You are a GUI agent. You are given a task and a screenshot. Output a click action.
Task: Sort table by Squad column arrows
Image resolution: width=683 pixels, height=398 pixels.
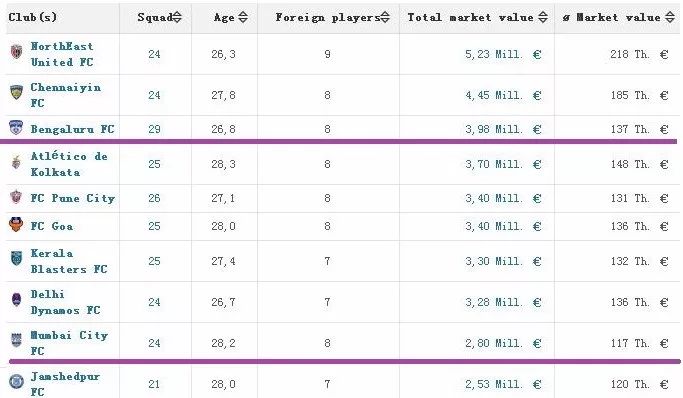coord(177,17)
